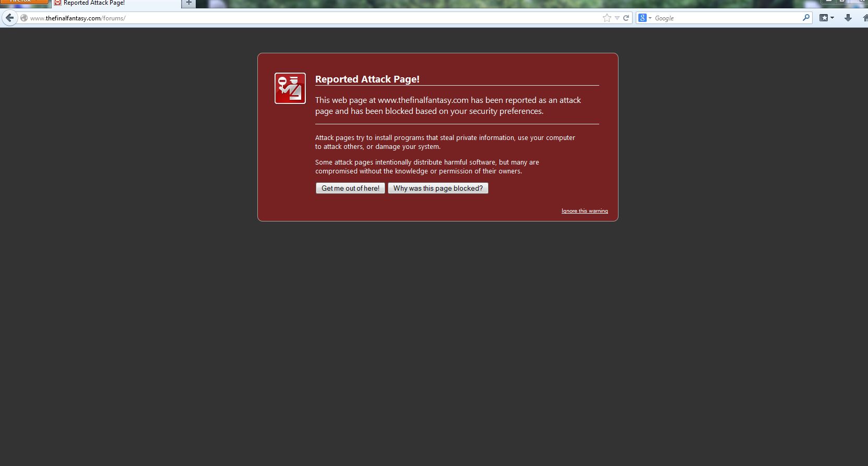Click the Ignore this warning link
This screenshot has height=466, width=868.
pos(585,211)
